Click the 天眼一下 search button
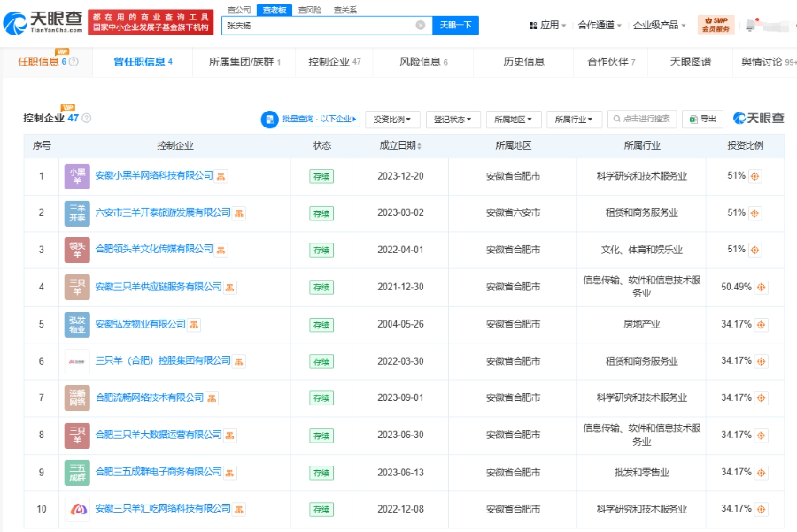This screenshot has height=532, width=797. coord(455,25)
